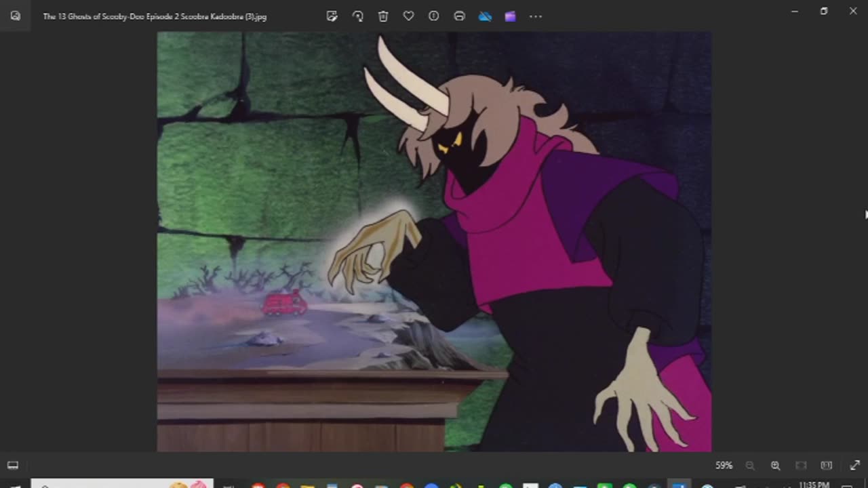This screenshot has height=488, width=868.
Task: Rotate the image with the rotate icon
Action: click(357, 16)
